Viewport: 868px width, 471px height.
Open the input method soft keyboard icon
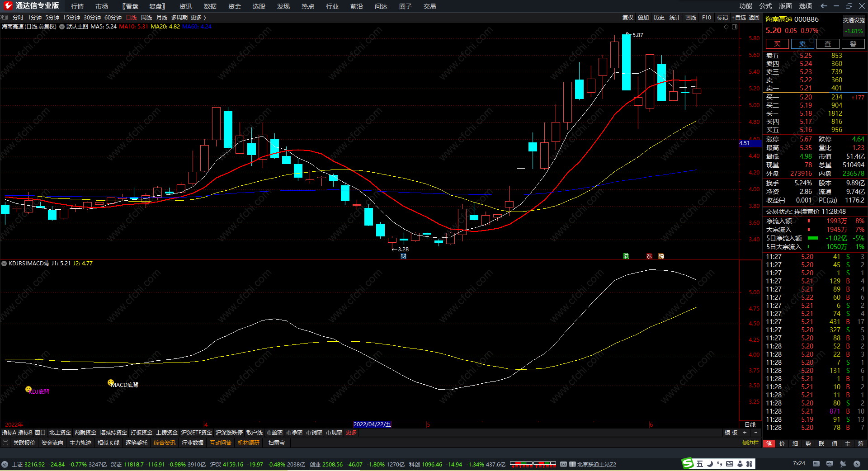(730, 464)
